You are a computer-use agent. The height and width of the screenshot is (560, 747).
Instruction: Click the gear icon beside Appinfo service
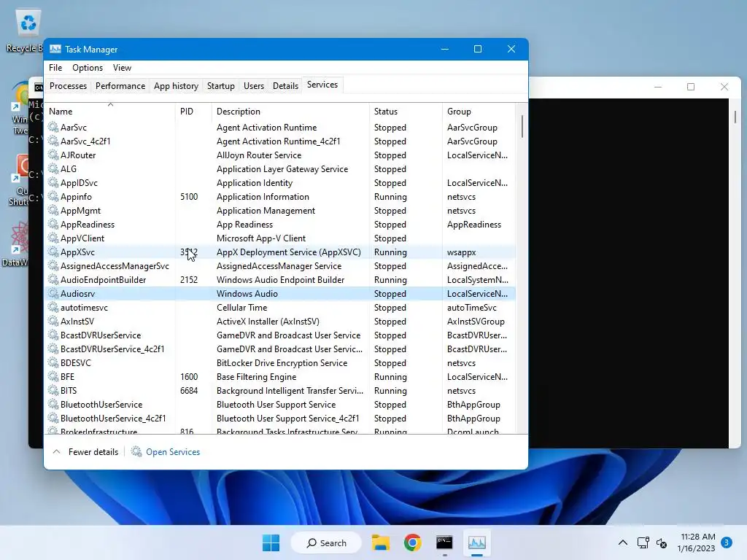(53, 196)
